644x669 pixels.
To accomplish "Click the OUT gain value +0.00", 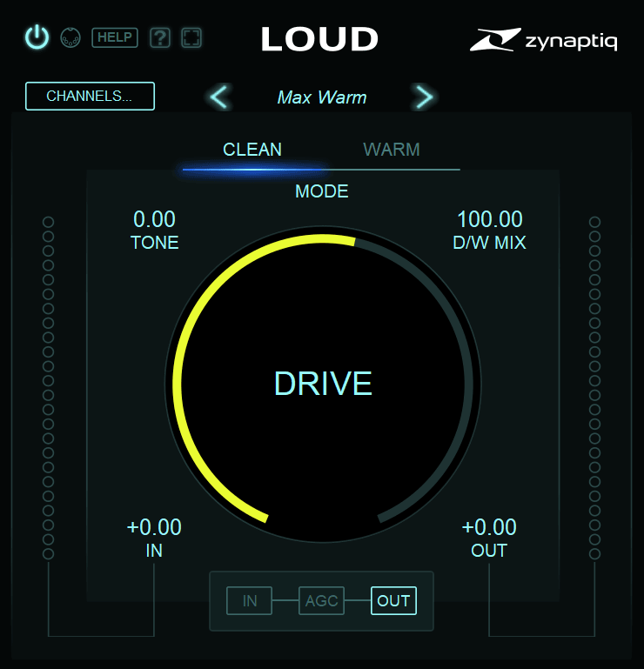I will click(489, 527).
